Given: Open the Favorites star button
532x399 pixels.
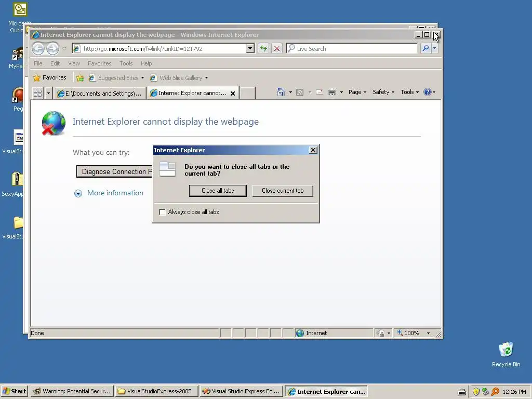Looking at the screenshot, I should pos(49,78).
